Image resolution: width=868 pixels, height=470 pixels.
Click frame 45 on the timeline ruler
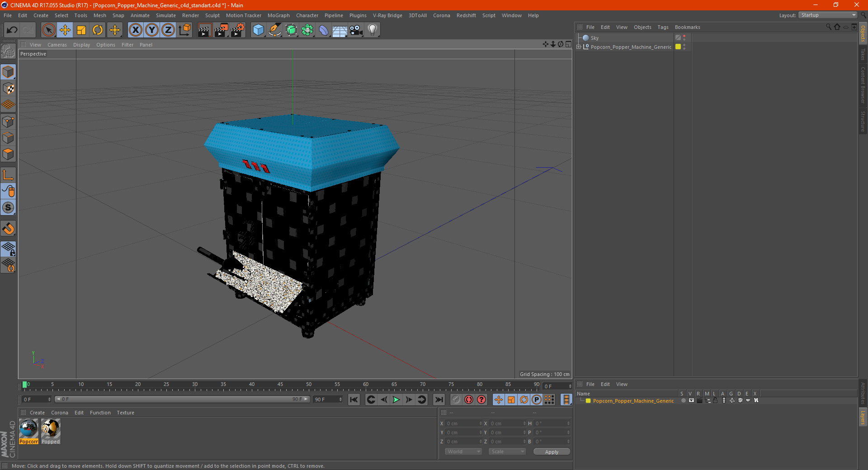coord(280,385)
